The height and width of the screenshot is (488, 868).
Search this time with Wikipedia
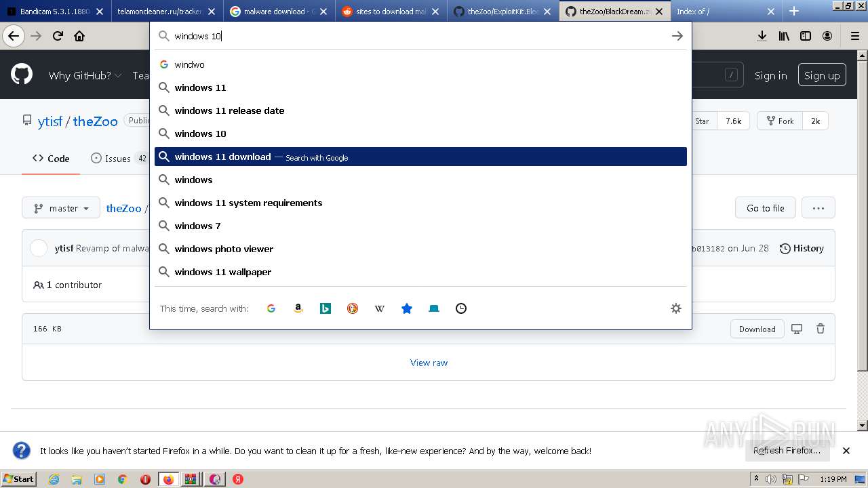pos(380,308)
